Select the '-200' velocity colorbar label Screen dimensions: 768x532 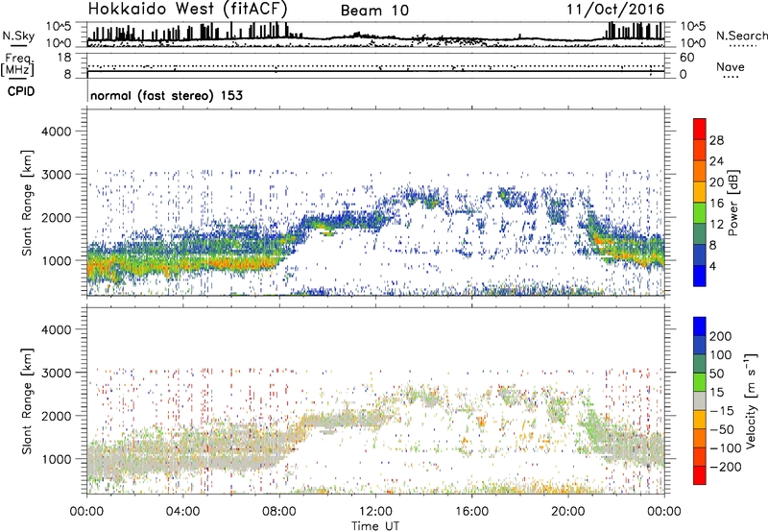pyautogui.click(x=725, y=467)
